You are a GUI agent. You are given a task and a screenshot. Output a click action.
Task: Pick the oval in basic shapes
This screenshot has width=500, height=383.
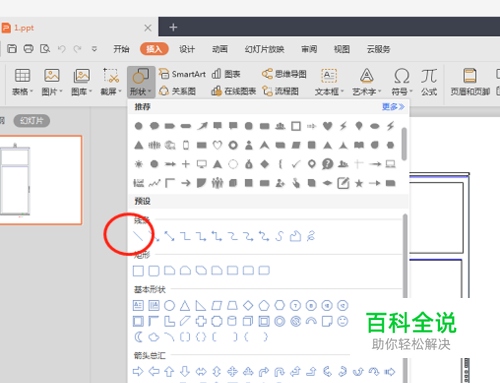(x=169, y=305)
